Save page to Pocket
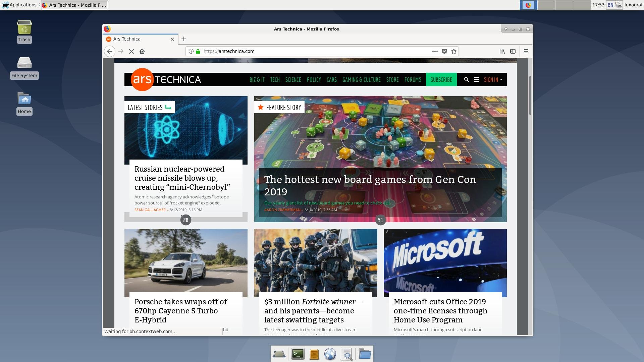 [444, 51]
